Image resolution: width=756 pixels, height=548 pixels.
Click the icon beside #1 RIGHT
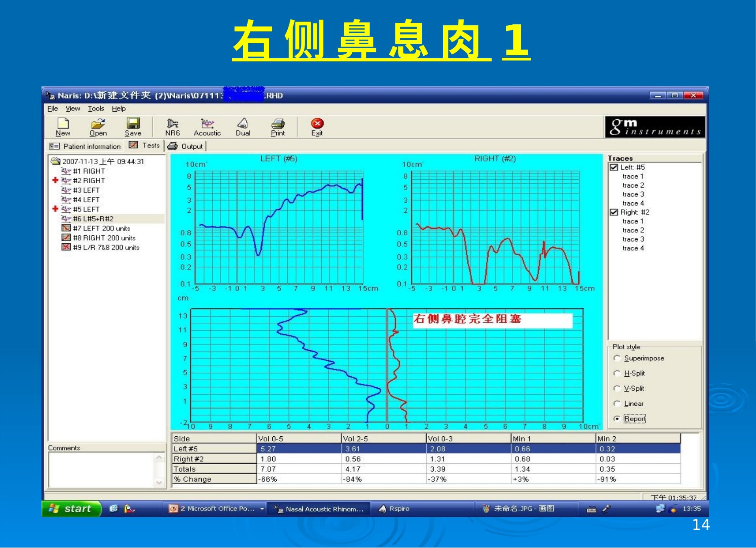[x=66, y=171]
